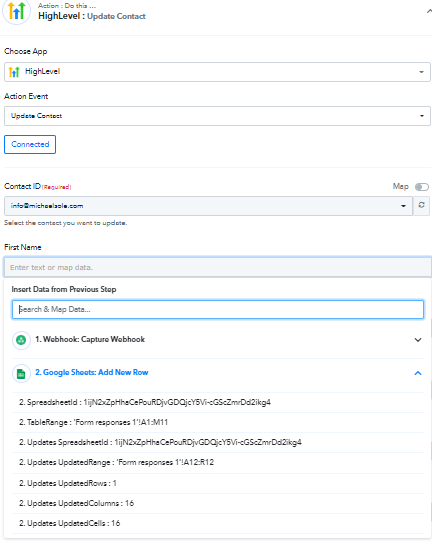432x544 pixels.
Task: Select 2. TableRange 'Form responses 1'!A1:M11
Action: point(218,422)
